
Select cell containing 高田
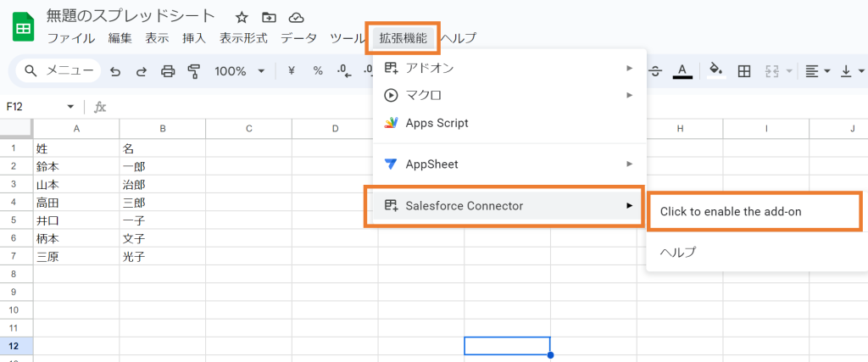point(76,203)
